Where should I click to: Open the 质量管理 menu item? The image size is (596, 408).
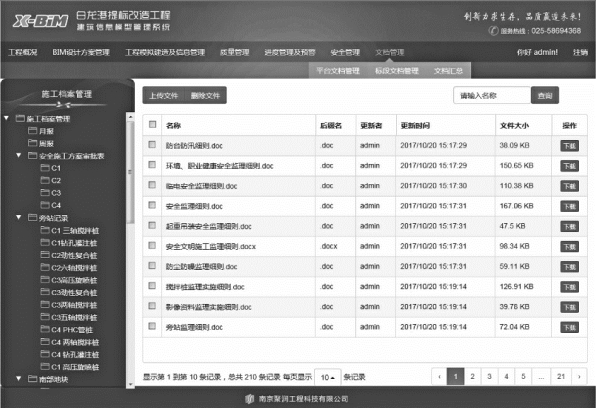pos(235,52)
